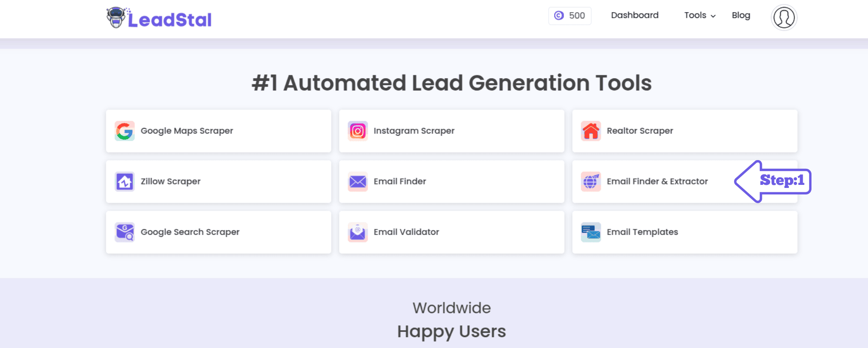Open the Dashboard menu item
868x348 pixels.
pyautogui.click(x=635, y=15)
